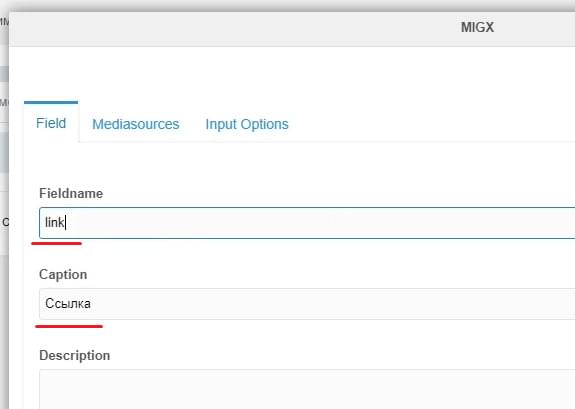Viewport: 575px width, 409px height.
Task: Click the Fieldname label
Action: click(x=71, y=193)
